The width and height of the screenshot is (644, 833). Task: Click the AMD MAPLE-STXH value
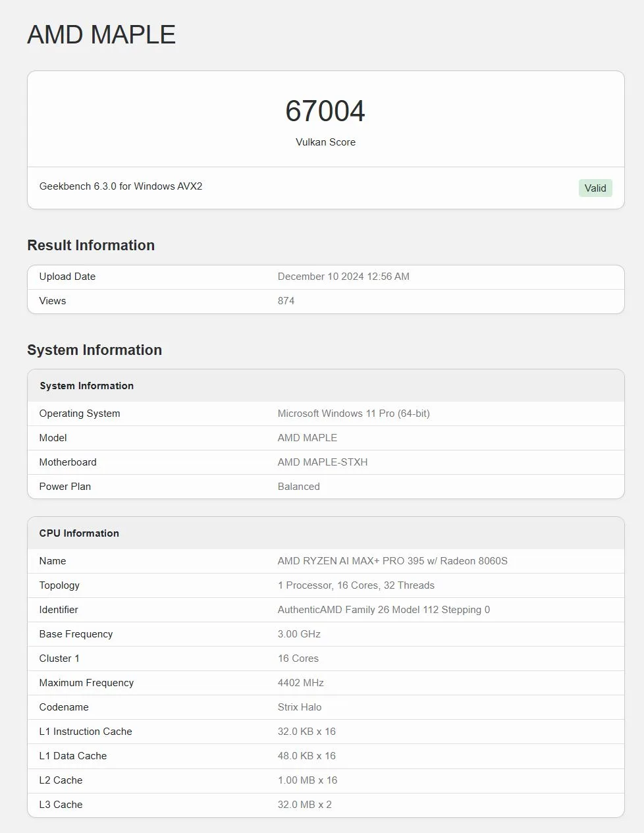(322, 462)
